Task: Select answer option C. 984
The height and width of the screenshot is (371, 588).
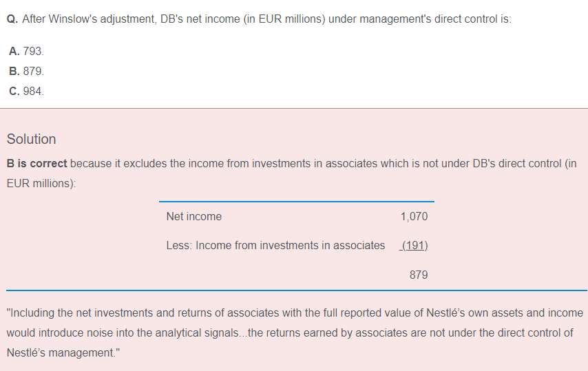Action: (x=26, y=91)
